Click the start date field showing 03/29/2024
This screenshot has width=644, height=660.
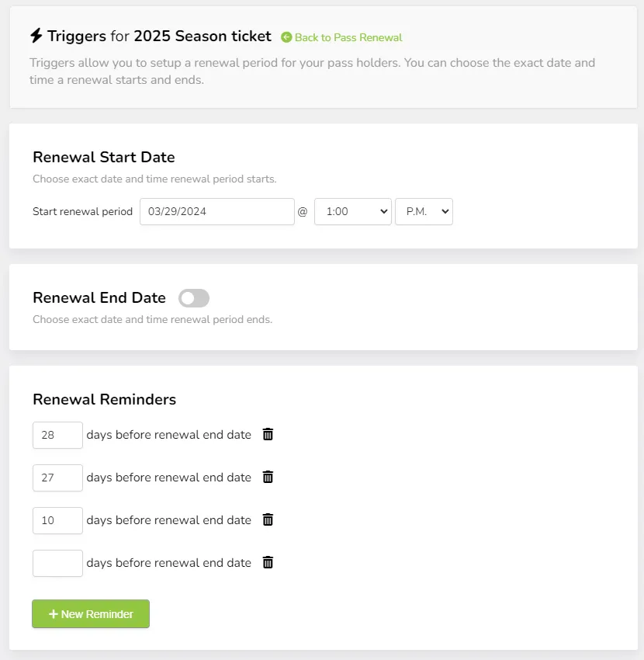pyautogui.click(x=217, y=212)
